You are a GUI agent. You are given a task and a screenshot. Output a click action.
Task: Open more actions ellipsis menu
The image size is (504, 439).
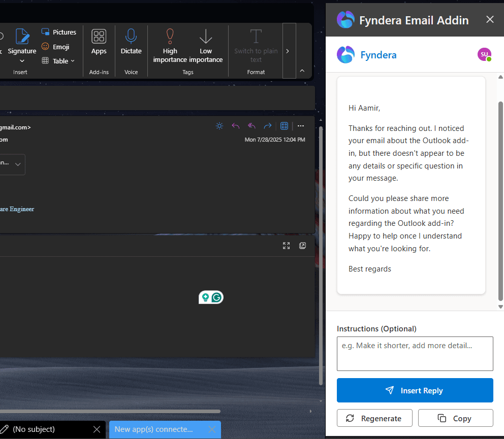coord(301,126)
